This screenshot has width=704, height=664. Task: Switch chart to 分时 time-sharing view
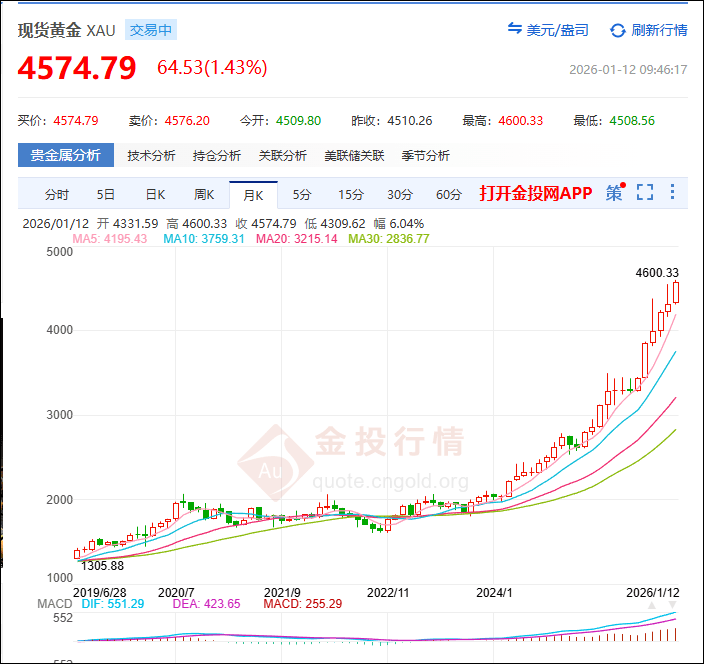(57, 194)
